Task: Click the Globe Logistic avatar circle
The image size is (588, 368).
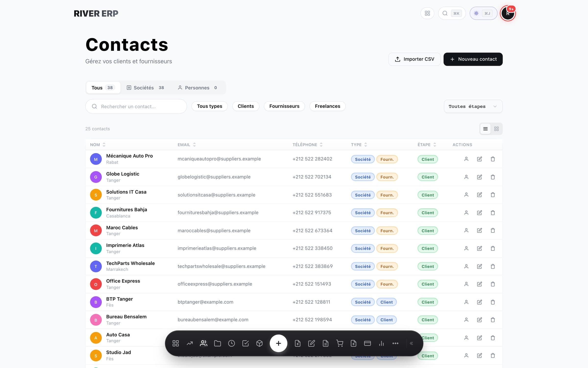Action: (x=96, y=177)
